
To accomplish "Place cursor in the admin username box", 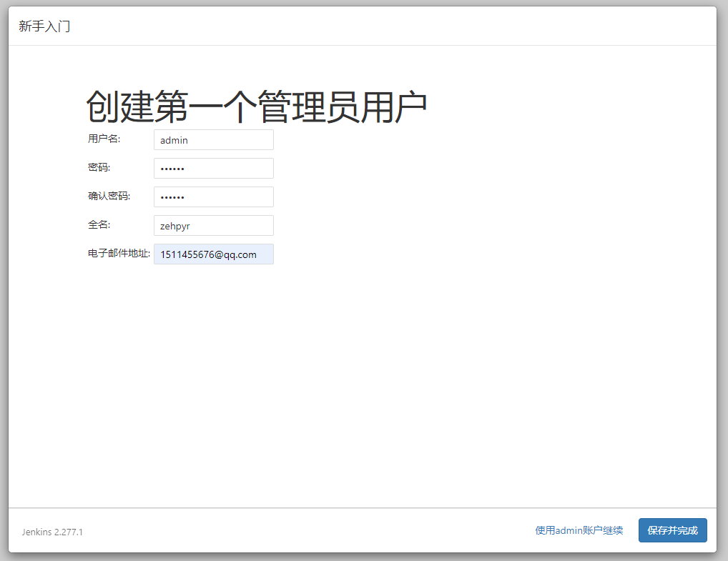I will pyautogui.click(x=213, y=139).
